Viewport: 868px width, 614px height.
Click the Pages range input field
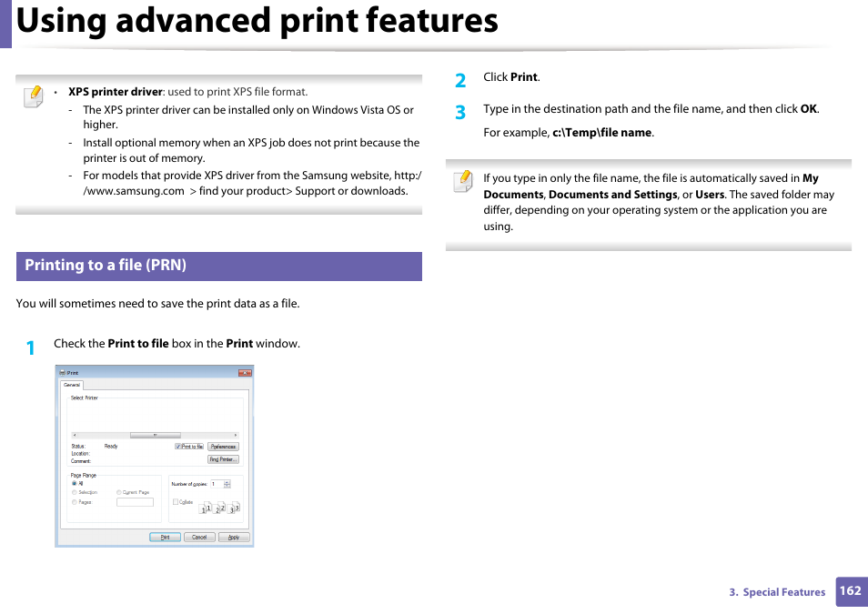point(135,502)
